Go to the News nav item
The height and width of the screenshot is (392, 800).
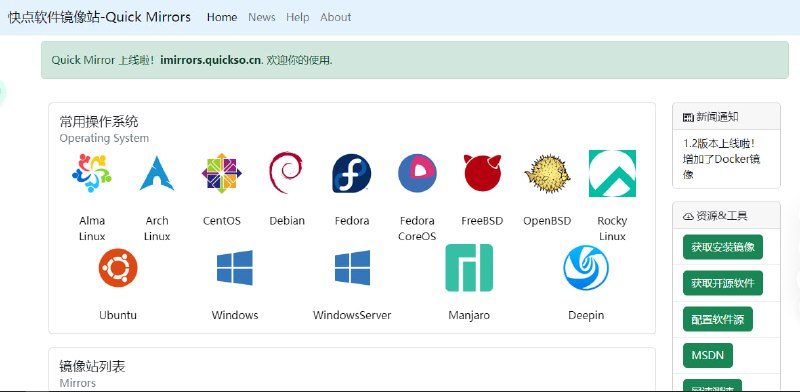(x=262, y=17)
